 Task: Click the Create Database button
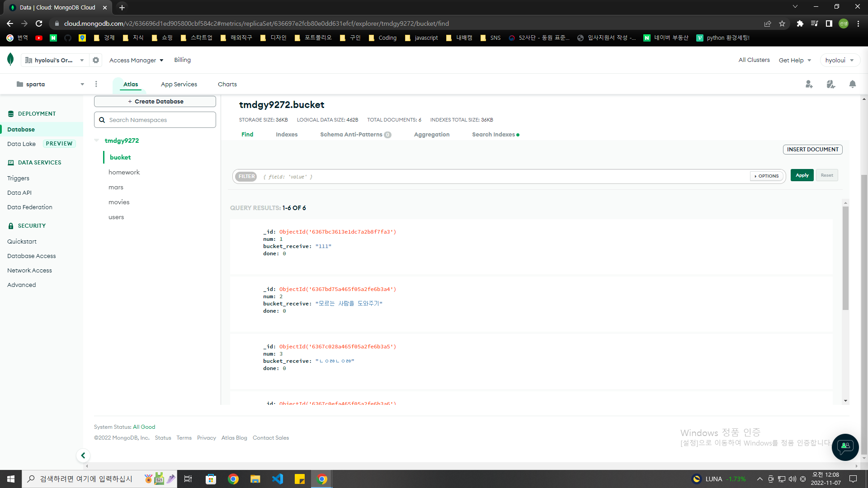pyautogui.click(x=155, y=101)
